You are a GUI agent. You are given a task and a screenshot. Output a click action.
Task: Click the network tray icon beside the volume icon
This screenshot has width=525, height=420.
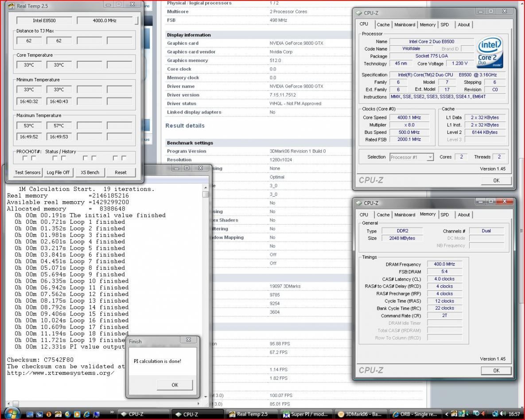[495, 414]
